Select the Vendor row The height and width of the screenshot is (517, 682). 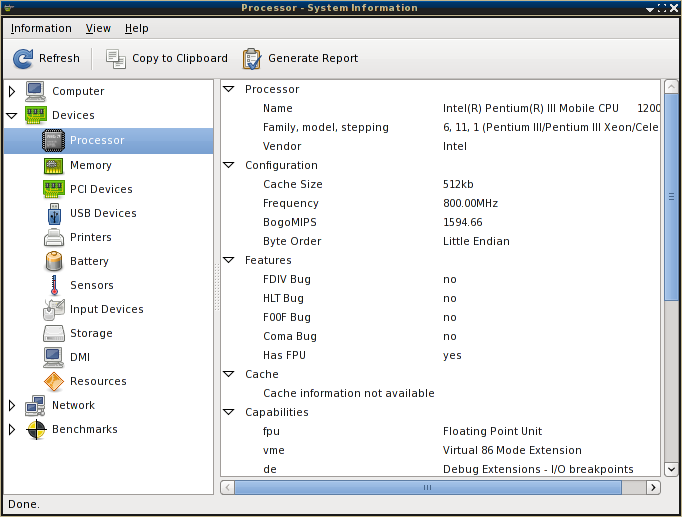[x=441, y=146]
